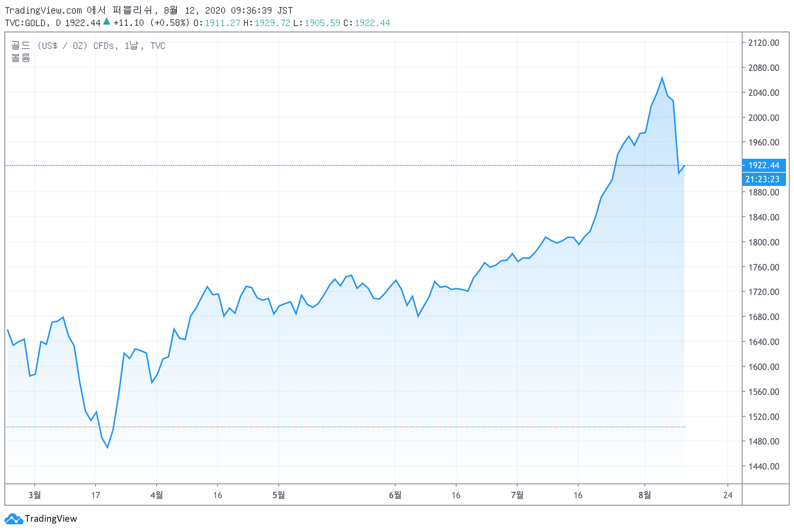Click the 1880.00 price axis label
The height and width of the screenshot is (532, 794).
pyautogui.click(x=764, y=193)
